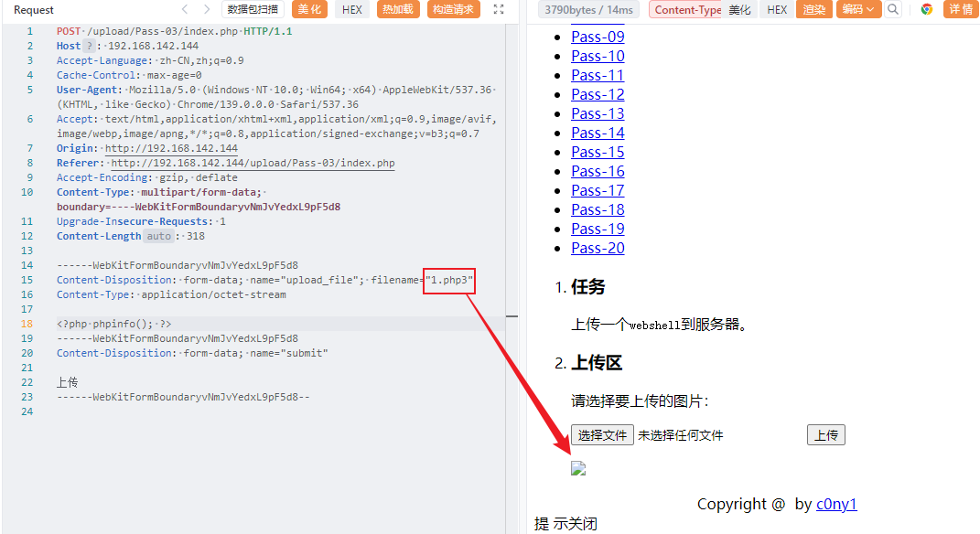Open the Pass-10 link
Viewport: 980px width, 534px height.
[598, 56]
